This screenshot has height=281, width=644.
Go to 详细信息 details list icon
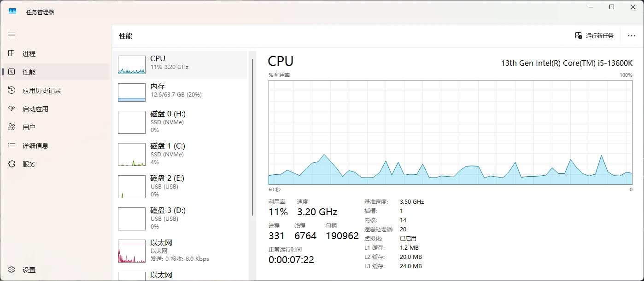[12, 145]
